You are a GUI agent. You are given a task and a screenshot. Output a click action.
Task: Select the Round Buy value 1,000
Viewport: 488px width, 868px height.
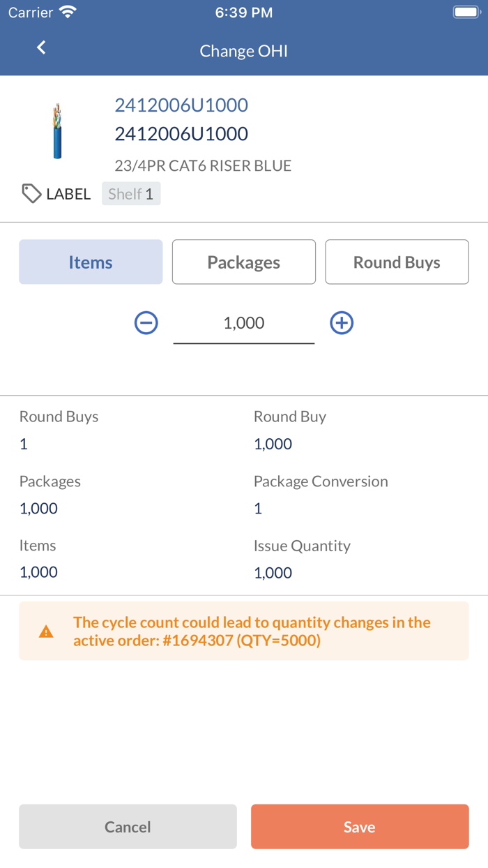click(x=273, y=444)
